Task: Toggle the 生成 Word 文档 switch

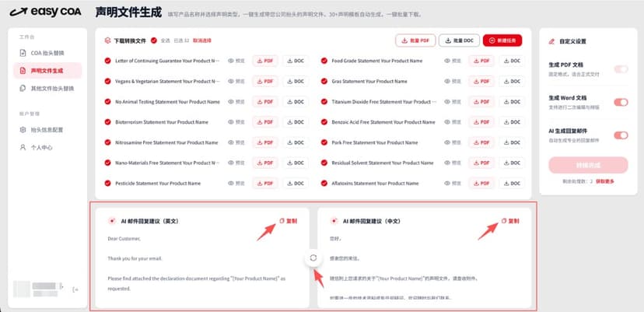Action: point(621,102)
